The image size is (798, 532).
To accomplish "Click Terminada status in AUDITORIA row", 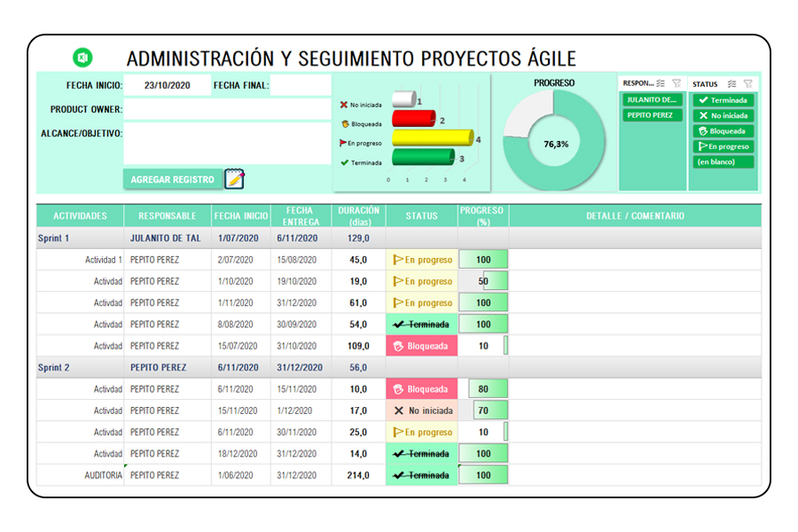I will click(x=422, y=475).
